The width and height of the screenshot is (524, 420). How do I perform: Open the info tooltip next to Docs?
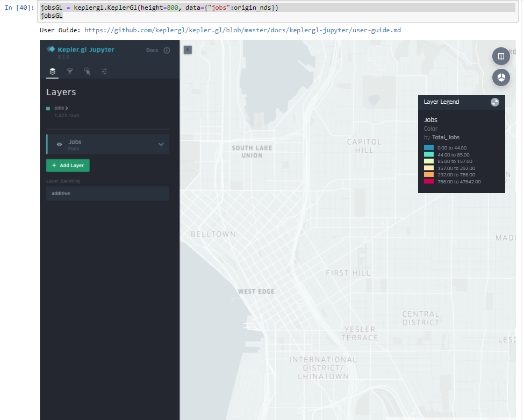pyautogui.click(x=167, y=50)
